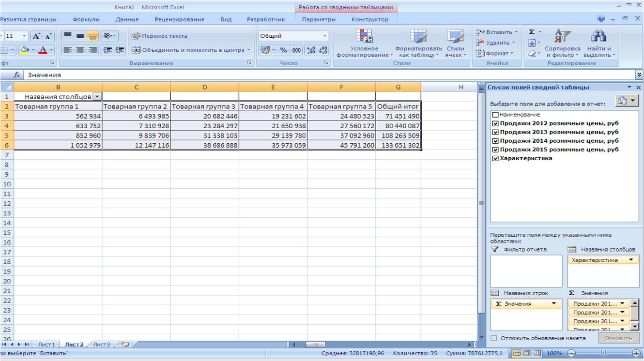Switch to the Формулы ribbon tab
This screenshot has width=644, height=361.
pos(86,19)
